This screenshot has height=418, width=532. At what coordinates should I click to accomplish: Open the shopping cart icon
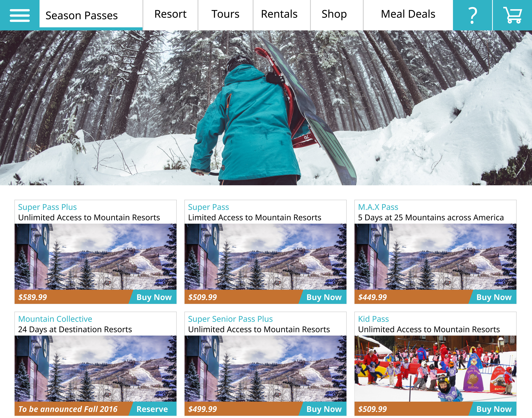(x=512, y=15)
